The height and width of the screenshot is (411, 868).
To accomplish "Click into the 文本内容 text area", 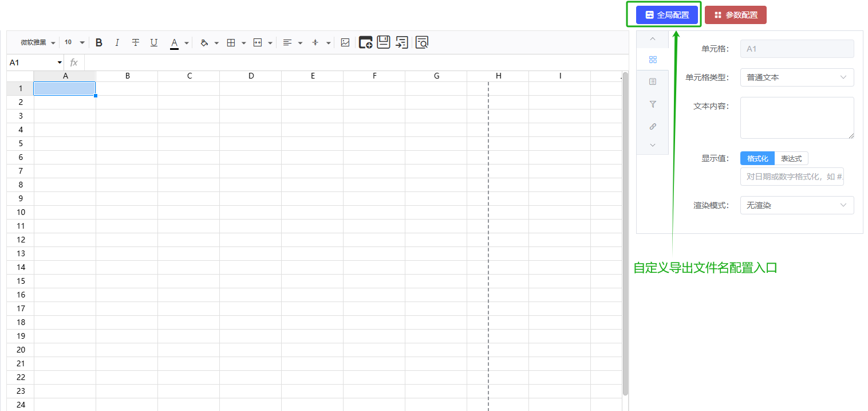I will point(796,118).
